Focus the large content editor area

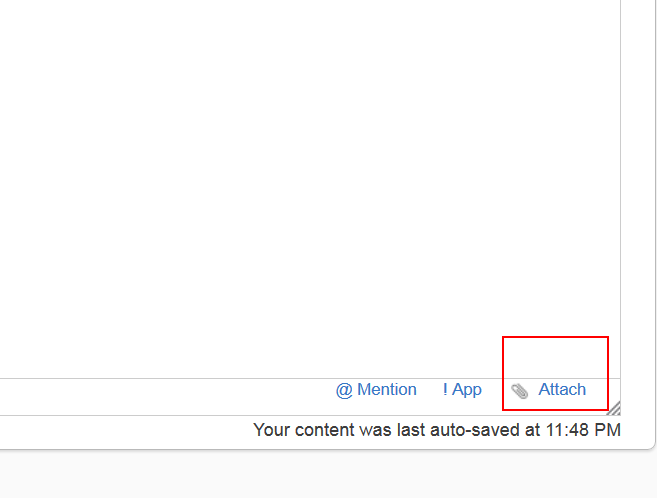pyautogui.click(x=300, y=180)
